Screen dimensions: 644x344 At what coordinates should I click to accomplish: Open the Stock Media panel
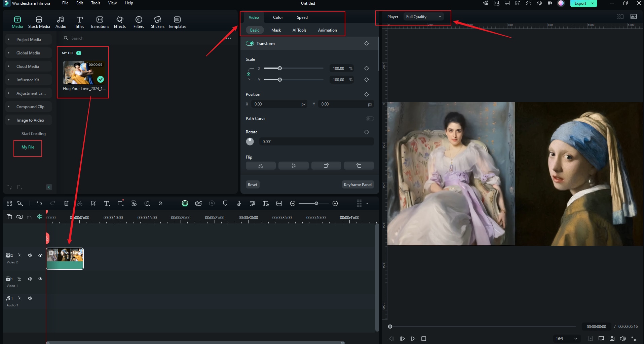39,22
